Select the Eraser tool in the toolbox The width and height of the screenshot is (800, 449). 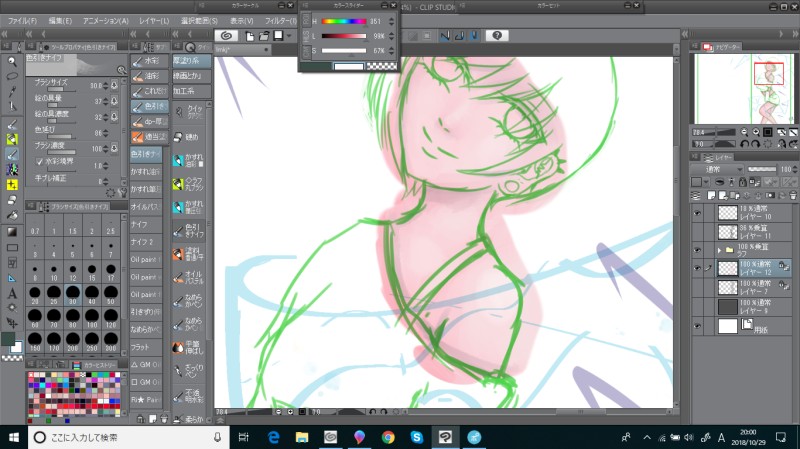tap(12, 199)
